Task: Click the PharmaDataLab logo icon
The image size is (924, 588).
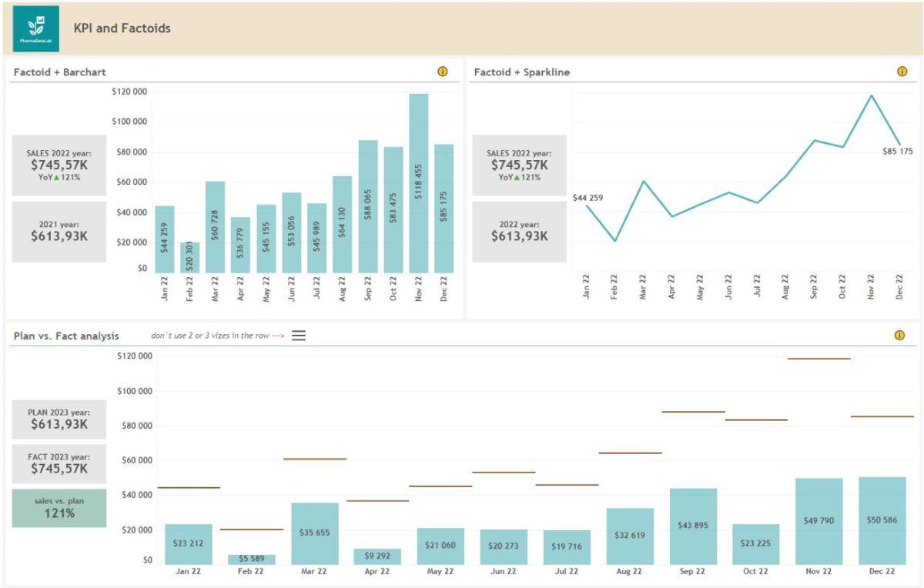Action: (x=36, y=28)
